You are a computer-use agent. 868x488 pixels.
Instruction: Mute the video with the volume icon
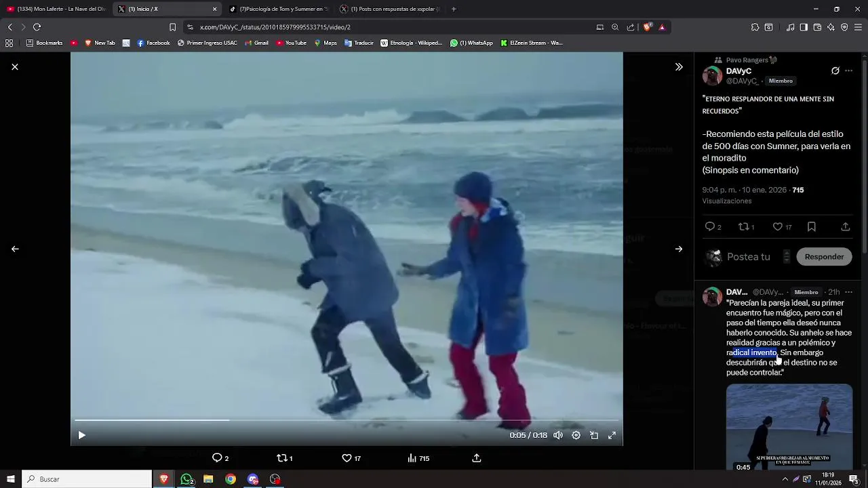coord(558,435)
